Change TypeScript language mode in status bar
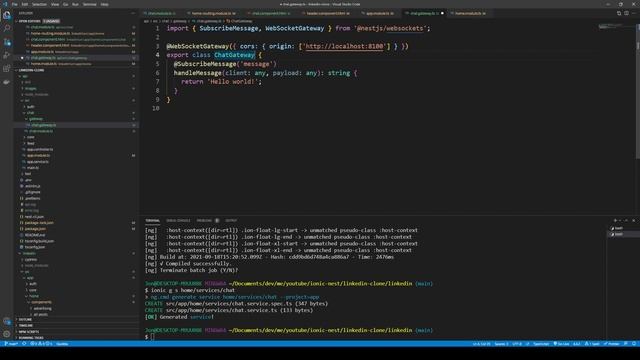The height and width of the screenshot is (360, 640). coord(541,344)
